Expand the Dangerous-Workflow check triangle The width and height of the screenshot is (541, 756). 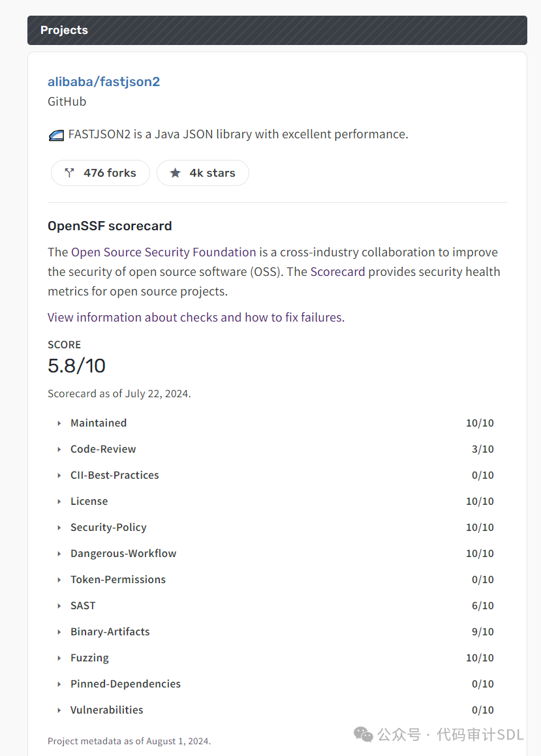coord(59,554)
